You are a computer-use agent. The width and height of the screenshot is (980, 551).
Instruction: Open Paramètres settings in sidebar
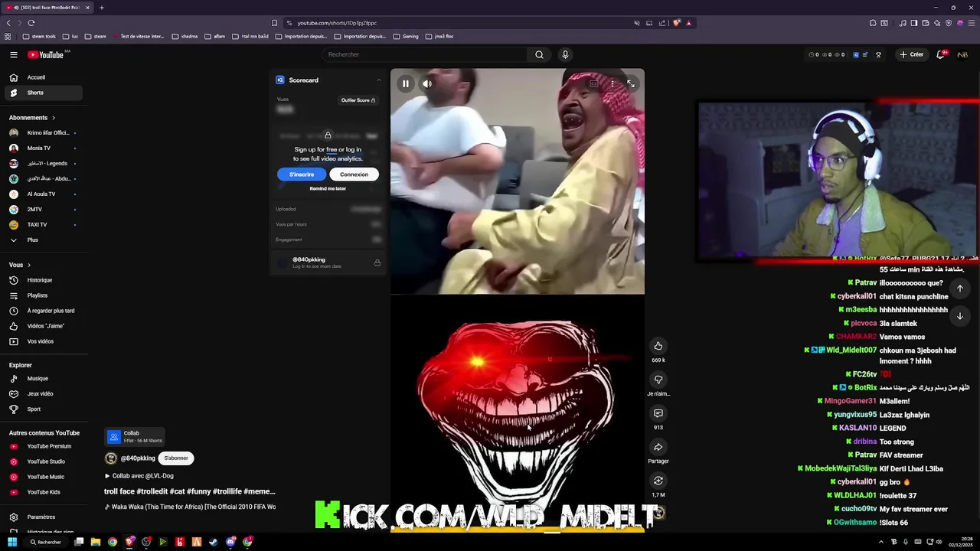(42, 517)
